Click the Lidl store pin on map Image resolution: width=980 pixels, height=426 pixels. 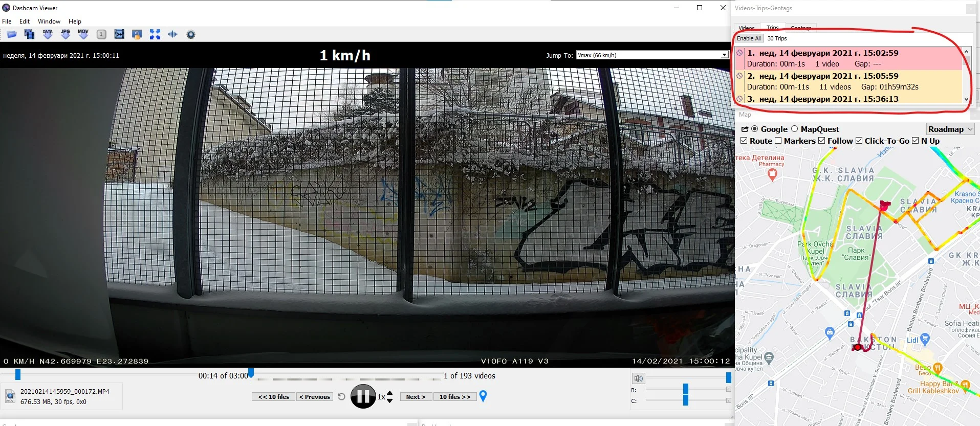point(924,339)
